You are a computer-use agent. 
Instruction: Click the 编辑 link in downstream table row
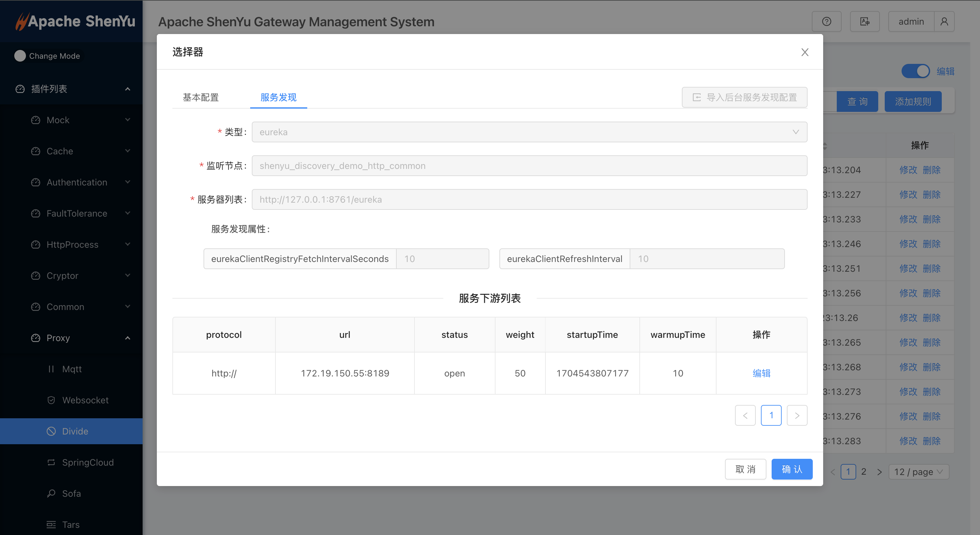point(762,374)
